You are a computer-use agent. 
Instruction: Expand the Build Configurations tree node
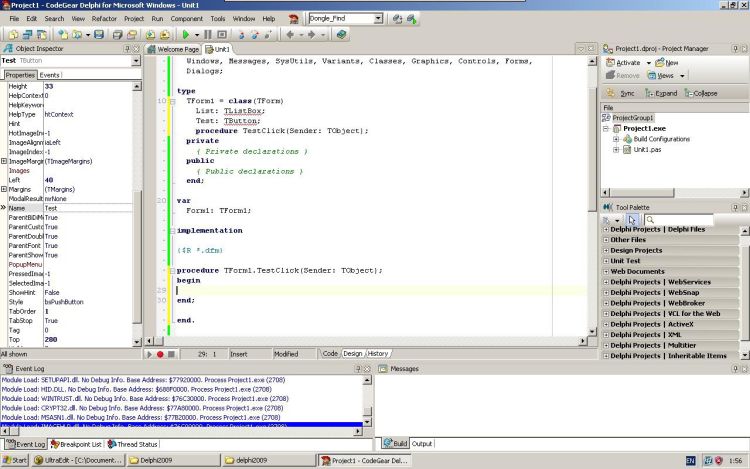pyautogui.click(x=616, y=139)
